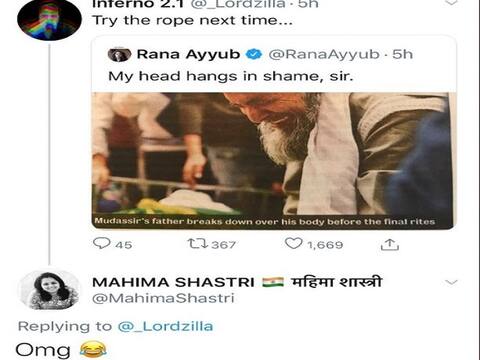Click the reply speech bubble icon
Screen dimensions: 480x360
(101, 243)
